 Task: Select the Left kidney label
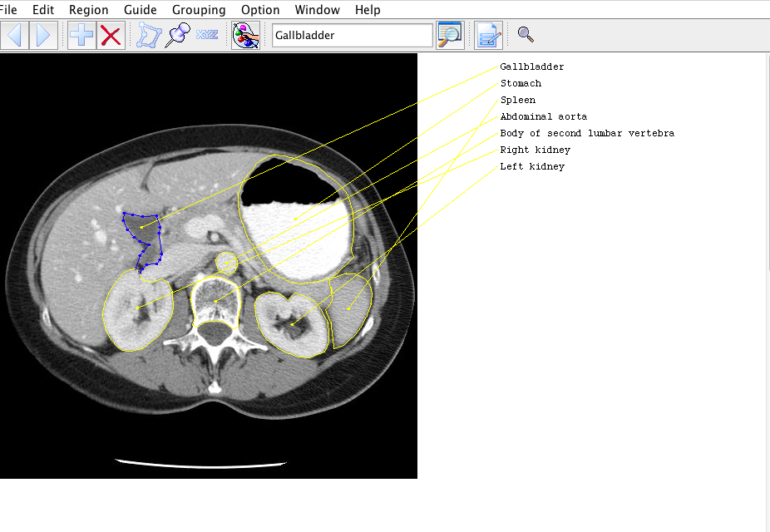tap(532, 167)
